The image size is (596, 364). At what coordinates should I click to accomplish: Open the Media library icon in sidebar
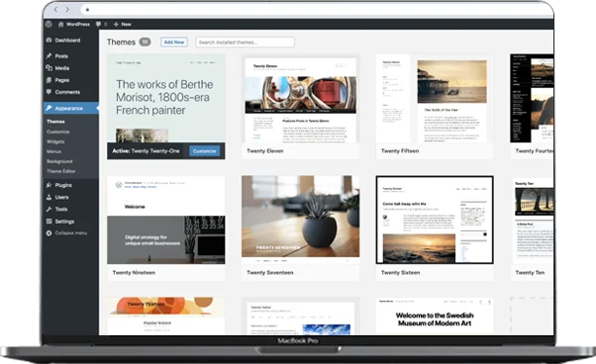click(x=50, y=68)
